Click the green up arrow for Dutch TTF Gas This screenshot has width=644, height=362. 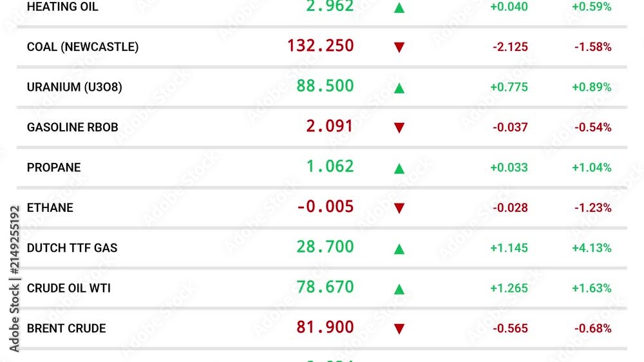(x=399, y=249)
